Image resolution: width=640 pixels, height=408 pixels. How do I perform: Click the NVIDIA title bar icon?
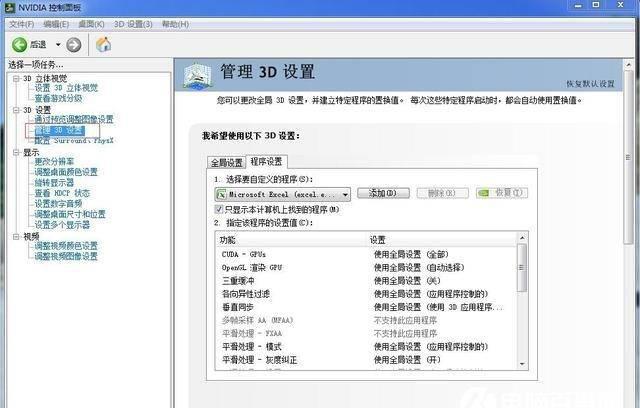10,7
